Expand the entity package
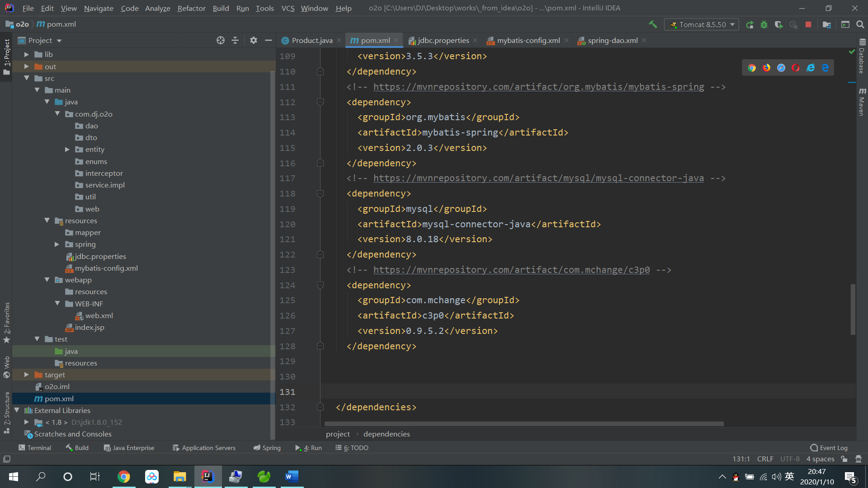Image resolution: width=868 pixels, height=488 pixels. pos(67,149)
